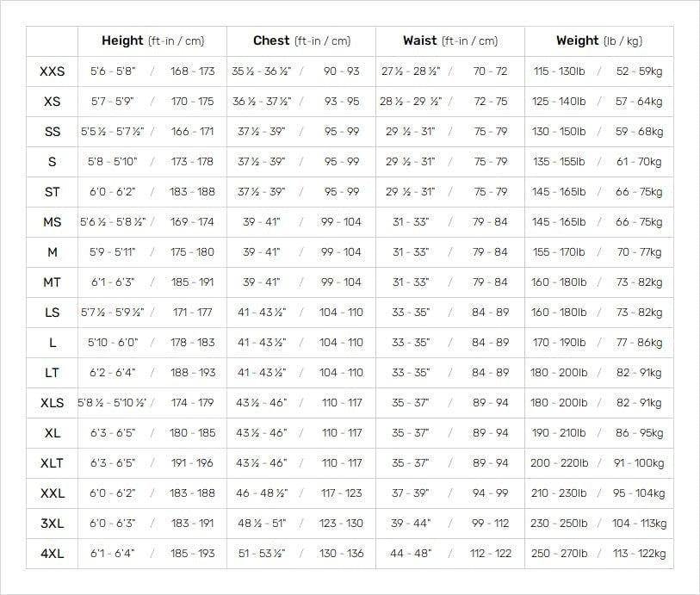Click the Height column header
The image size is (700, 595).
point(152,41)
